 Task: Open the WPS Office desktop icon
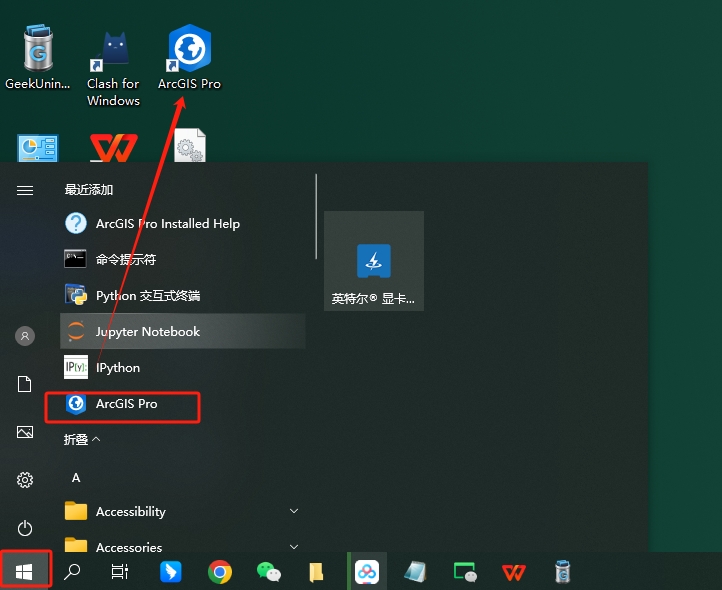(x=113, y=147)
